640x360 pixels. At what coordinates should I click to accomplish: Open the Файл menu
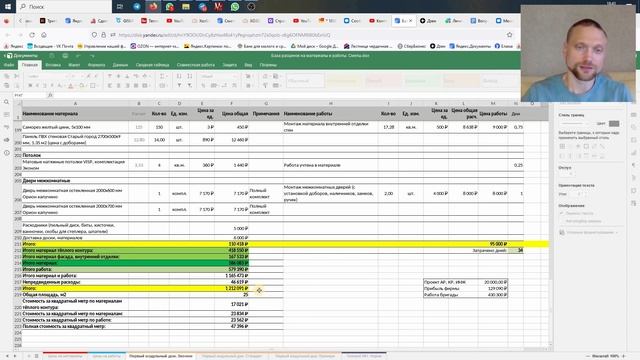(x=9, y=65)
